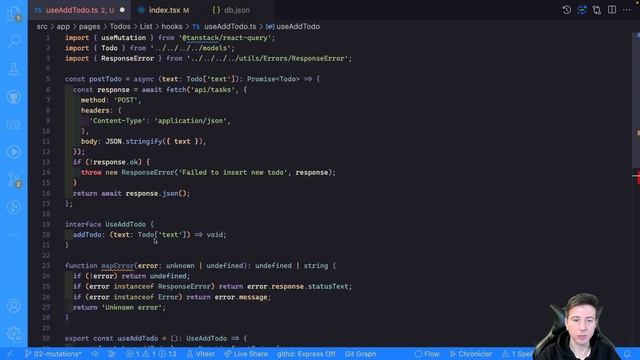Click 'UseAddTodo' interface name on line 19

pos(125,224)
